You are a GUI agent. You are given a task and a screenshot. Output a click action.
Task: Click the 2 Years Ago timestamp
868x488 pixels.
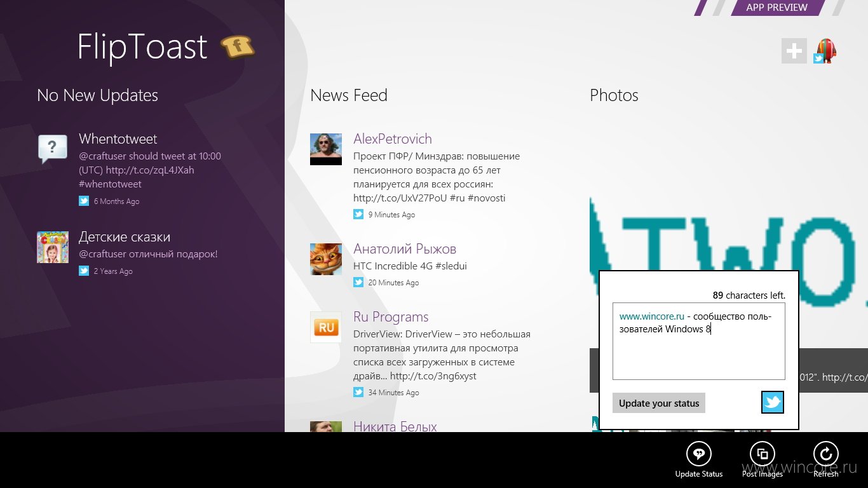[113, 271]
